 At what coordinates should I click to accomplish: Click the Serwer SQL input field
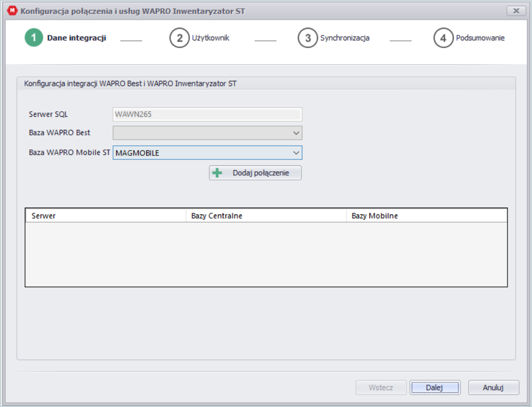click(207, 115)
